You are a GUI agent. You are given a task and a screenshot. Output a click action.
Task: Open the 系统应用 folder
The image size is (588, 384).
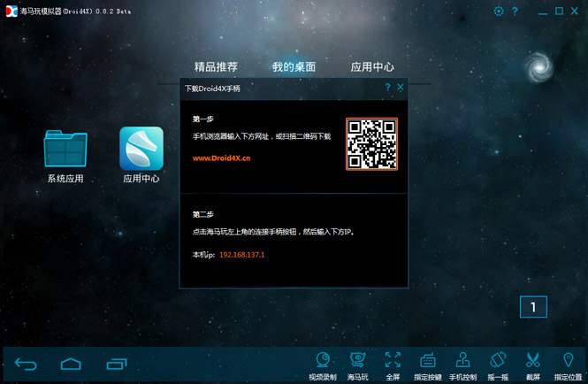pyautogui.click(x=65, y=157)
